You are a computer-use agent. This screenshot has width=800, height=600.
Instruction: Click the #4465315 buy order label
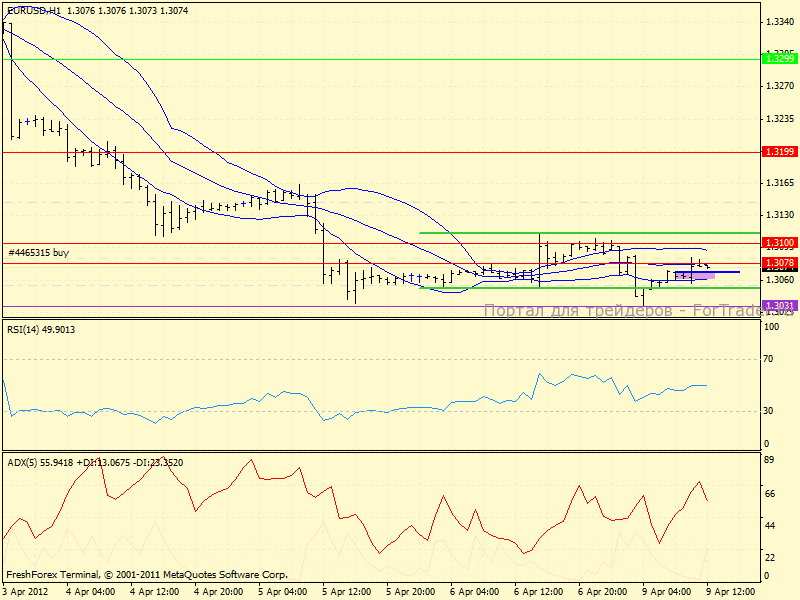click(x=38, y=253)
